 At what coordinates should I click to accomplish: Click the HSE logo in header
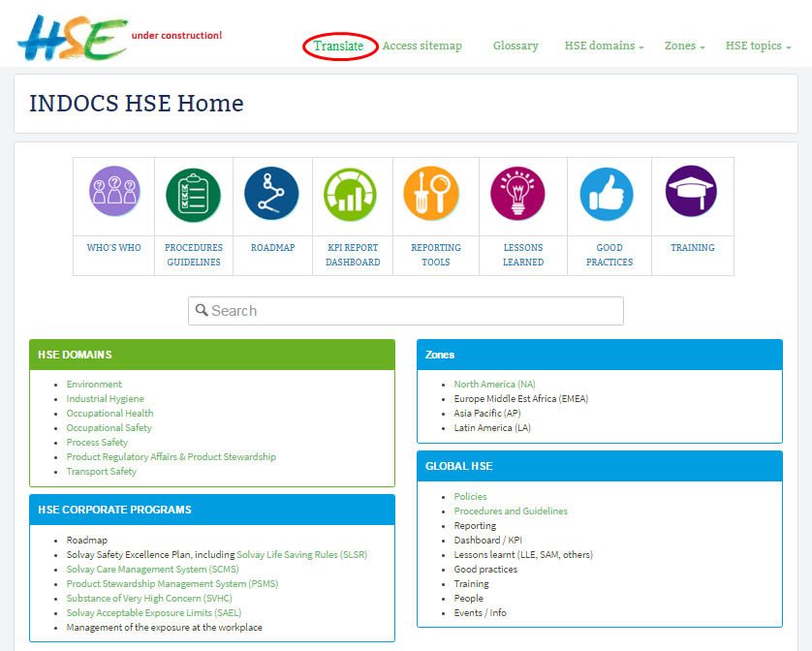[x=71, y=38]
